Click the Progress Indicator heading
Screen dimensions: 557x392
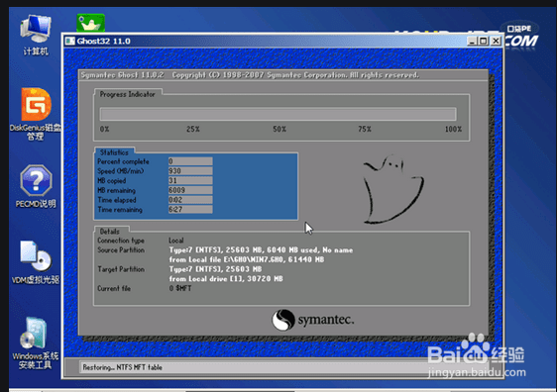click(x=128, y=94)
